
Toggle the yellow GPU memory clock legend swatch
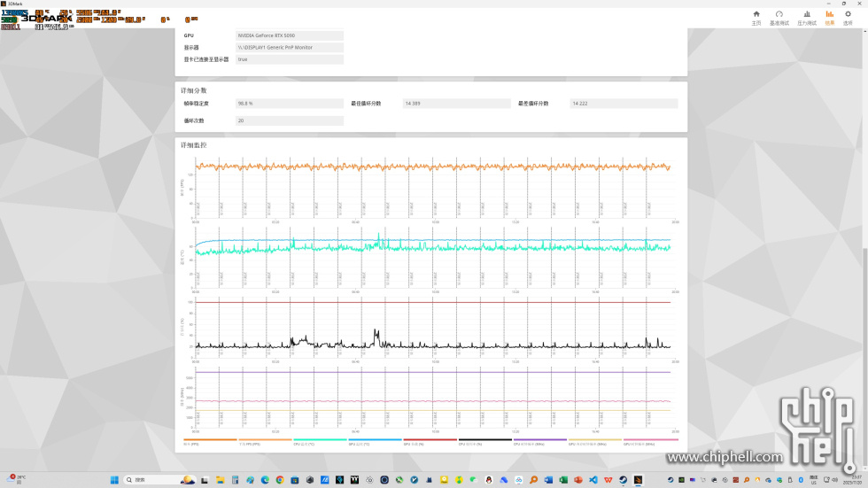(595, 440)
